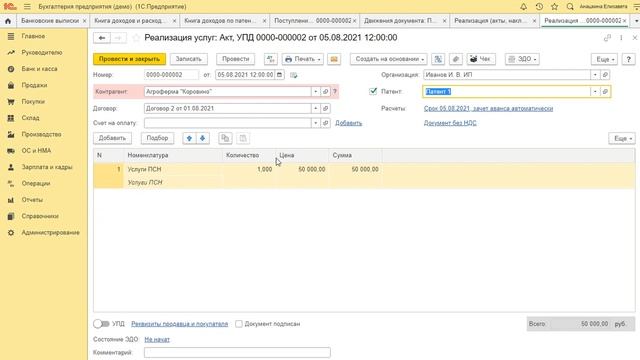The width and height of the screenshot is (640, 360).
Task: Open link to document icon top right
Action: coord(607,38)
